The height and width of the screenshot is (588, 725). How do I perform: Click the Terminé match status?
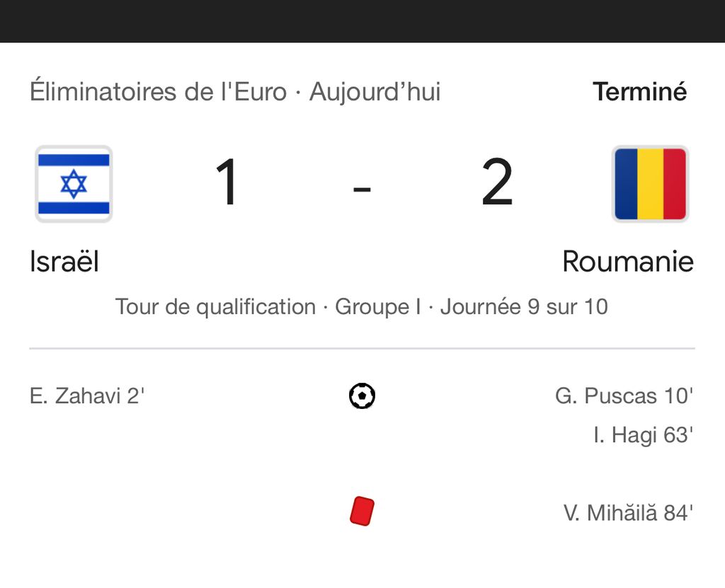tap(639, 92)
